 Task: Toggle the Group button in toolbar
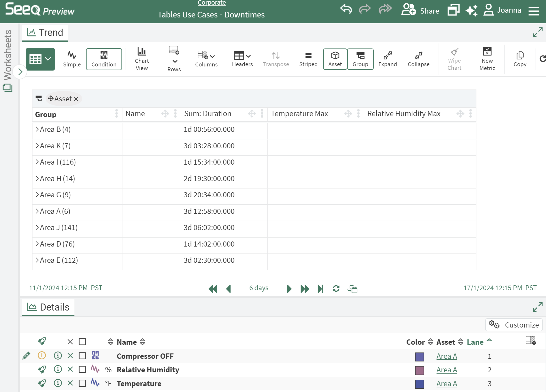pyautogui.click(x=360, y=59)
